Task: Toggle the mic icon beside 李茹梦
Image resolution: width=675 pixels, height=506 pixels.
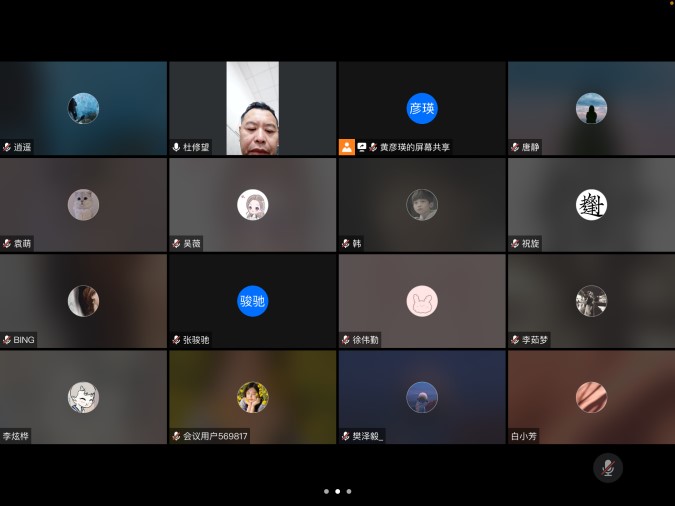Action: coord(514,340)
